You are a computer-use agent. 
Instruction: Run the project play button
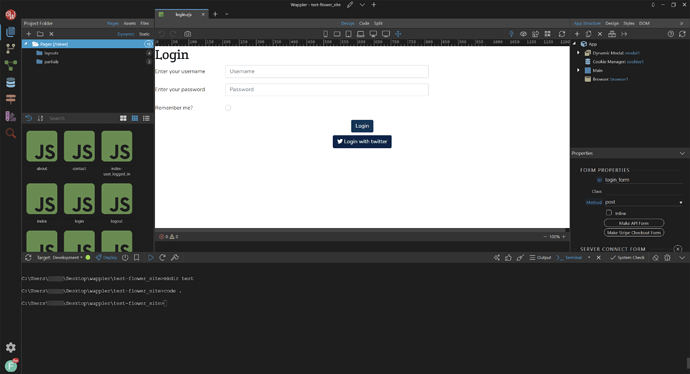[x=150, y=257]
